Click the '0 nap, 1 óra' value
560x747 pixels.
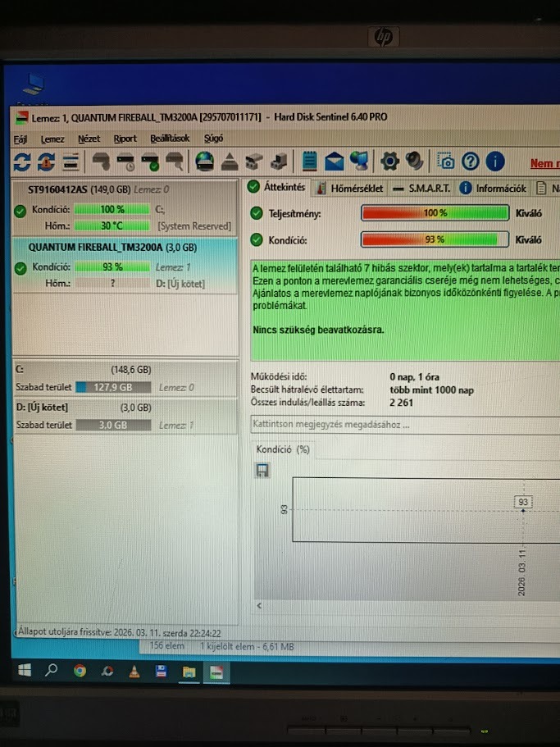point(414,377)
